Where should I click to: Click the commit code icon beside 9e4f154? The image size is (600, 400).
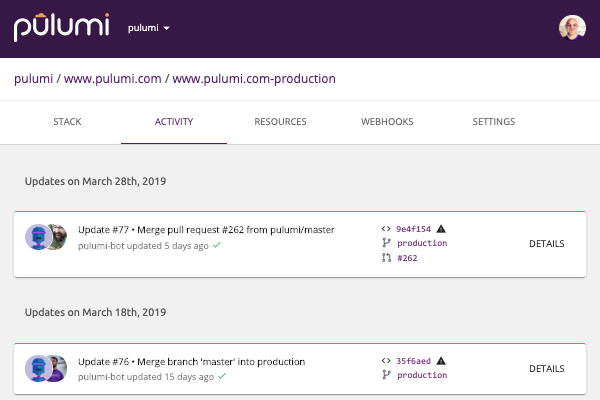click(x=386, y=229)
